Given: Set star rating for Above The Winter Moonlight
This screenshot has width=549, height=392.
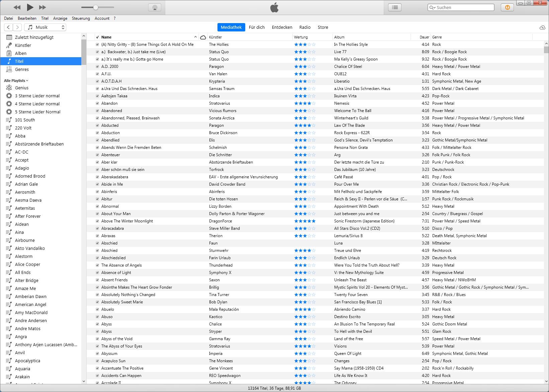Looking at the screenshot, I should pyautogui.click(x=305, y=221).
